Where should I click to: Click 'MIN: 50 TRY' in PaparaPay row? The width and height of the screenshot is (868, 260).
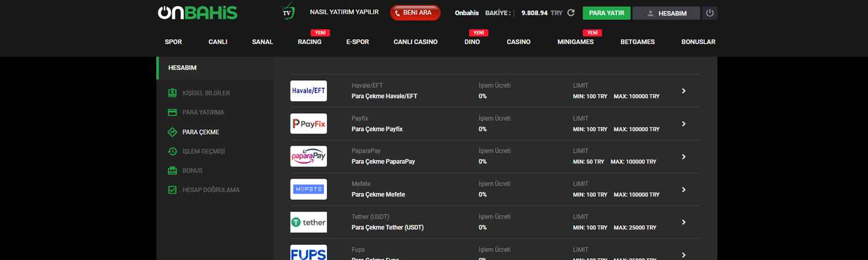[x=589, y=162]
